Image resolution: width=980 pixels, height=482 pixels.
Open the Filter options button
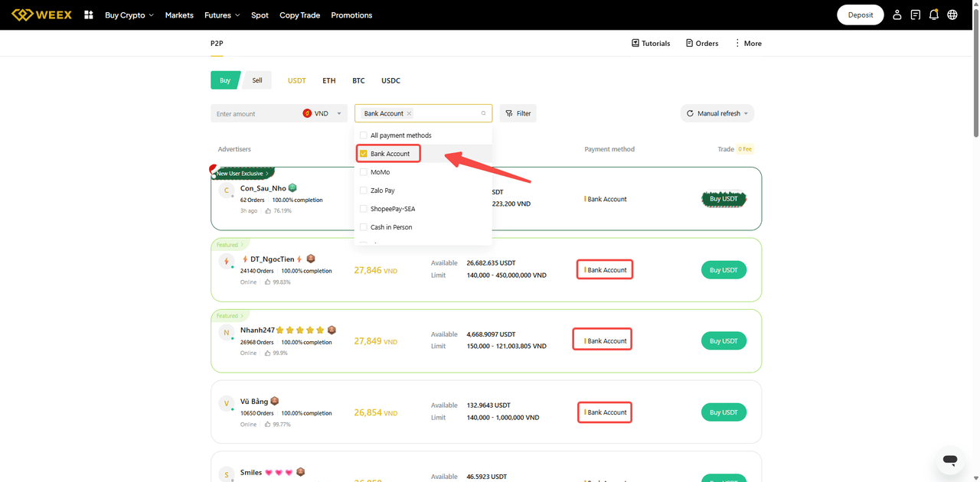(518, 113)
